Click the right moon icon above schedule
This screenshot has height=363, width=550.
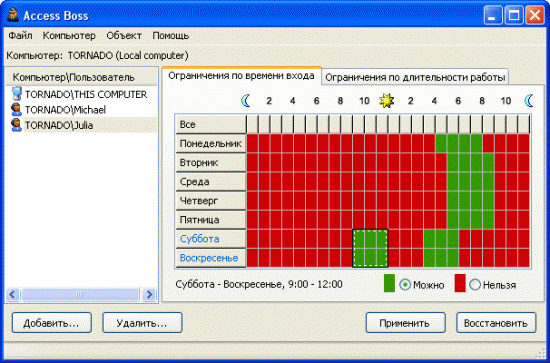529,101
